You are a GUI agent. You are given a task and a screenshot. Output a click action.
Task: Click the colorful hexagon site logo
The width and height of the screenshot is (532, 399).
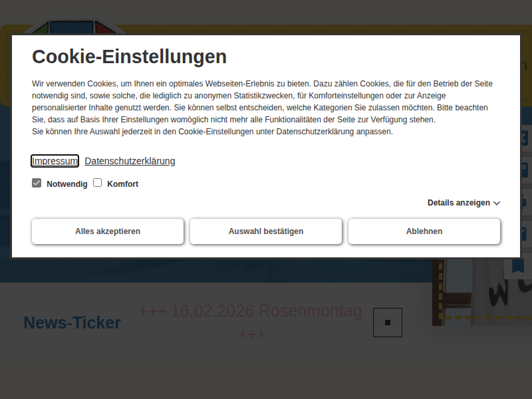tap(74, 29)
